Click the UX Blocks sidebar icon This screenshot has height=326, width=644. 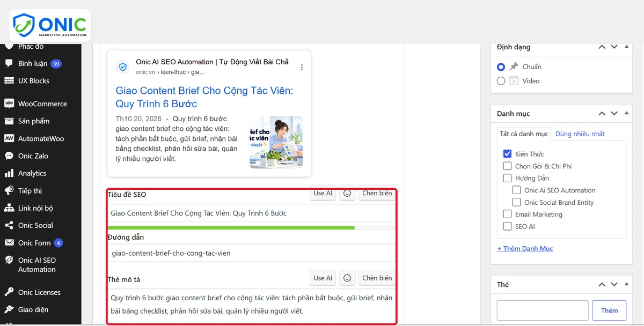click(9, 81)
